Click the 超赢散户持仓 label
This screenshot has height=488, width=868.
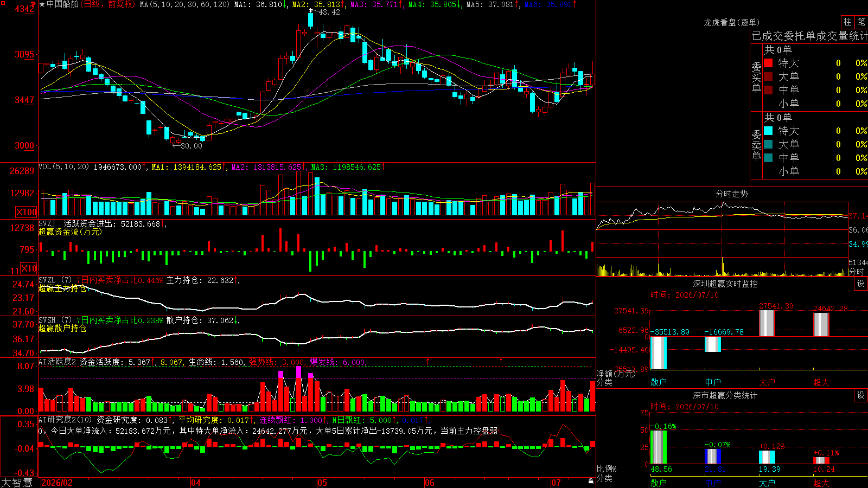point(62,329)
